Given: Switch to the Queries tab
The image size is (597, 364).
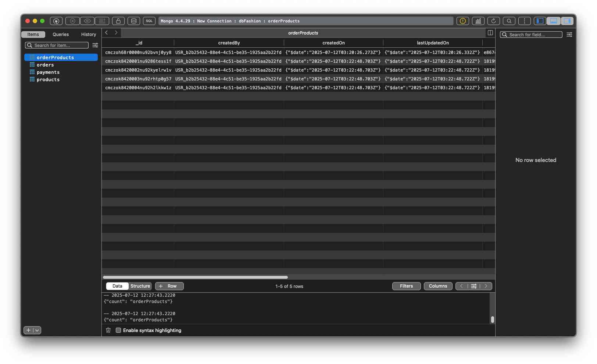Looking at the screenshot, I should tap(61, 35).
